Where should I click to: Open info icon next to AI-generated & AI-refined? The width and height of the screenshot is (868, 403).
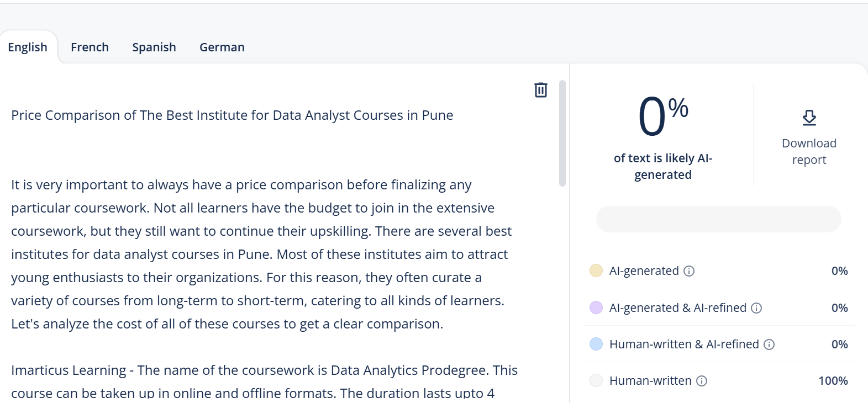click(756, 308)
